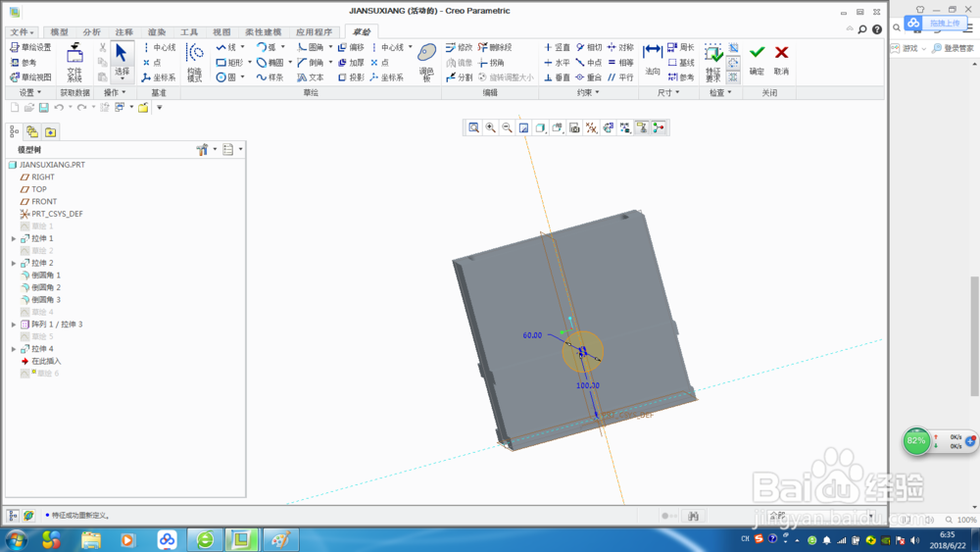Select the 样条 spline tool
This screenshot has height=552, width=980.
point(270,77)
